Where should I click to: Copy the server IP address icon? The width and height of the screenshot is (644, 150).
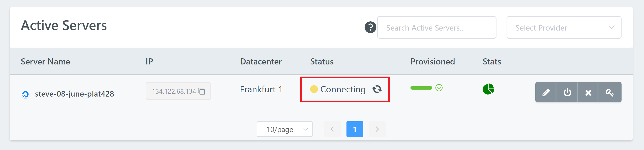pyautogui.click(x=201, y=91)
